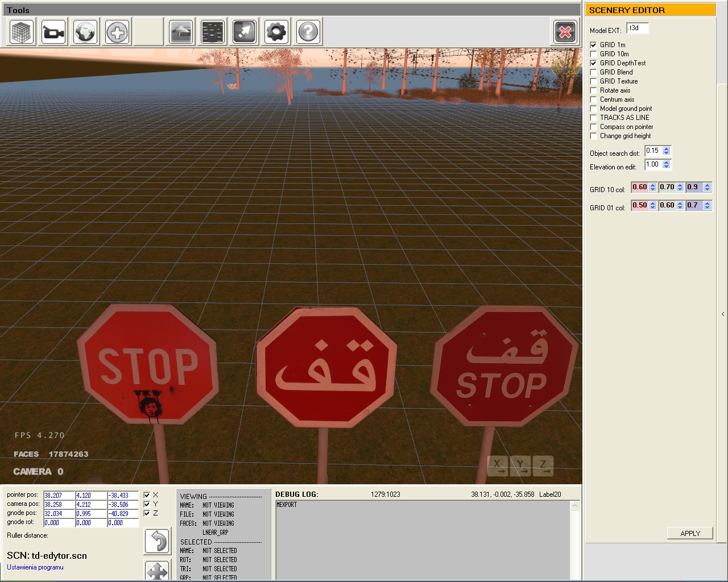Screen dimensions: 728x582
Task: Uncheck the X axis checkbox
Action: click(x=147, y=495)
